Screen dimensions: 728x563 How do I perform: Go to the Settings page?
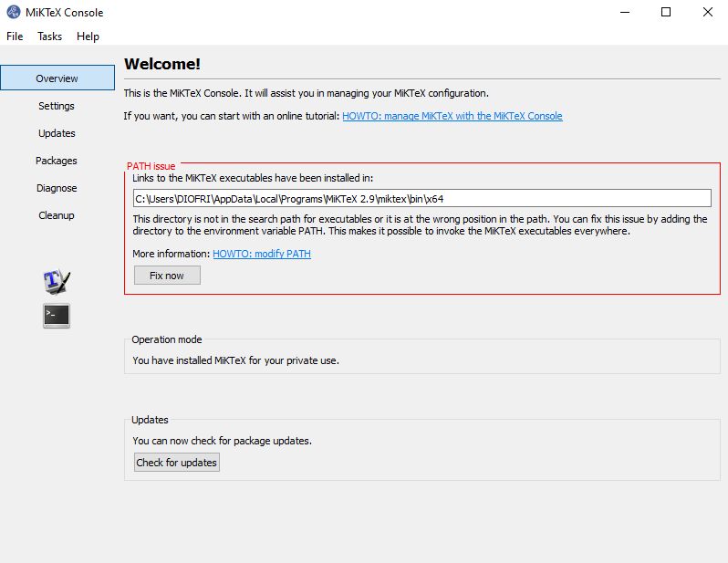57,106
